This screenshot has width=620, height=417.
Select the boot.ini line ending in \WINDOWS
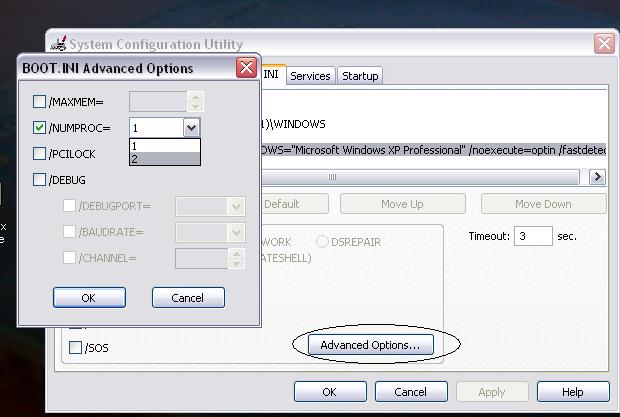[x=293, y=124]
